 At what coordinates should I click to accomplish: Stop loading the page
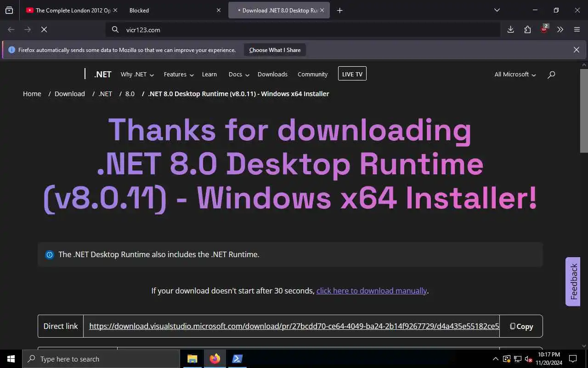point(44,29)
